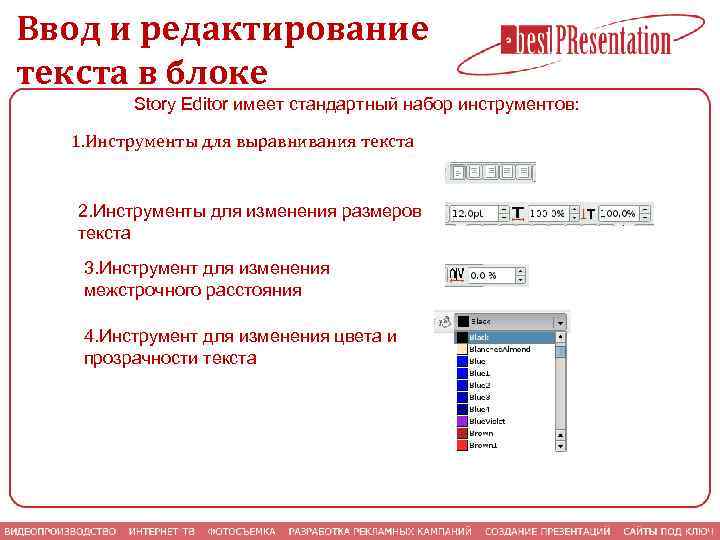
Task: Click the width scaling percent field
Action: (x=547, y=214)
